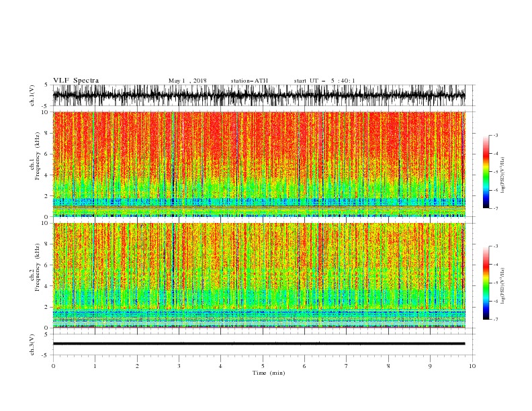Screen dimensions: 532x411
Task: Click the "ch.3(V)" axis label
Action: [x=32, y=345]
